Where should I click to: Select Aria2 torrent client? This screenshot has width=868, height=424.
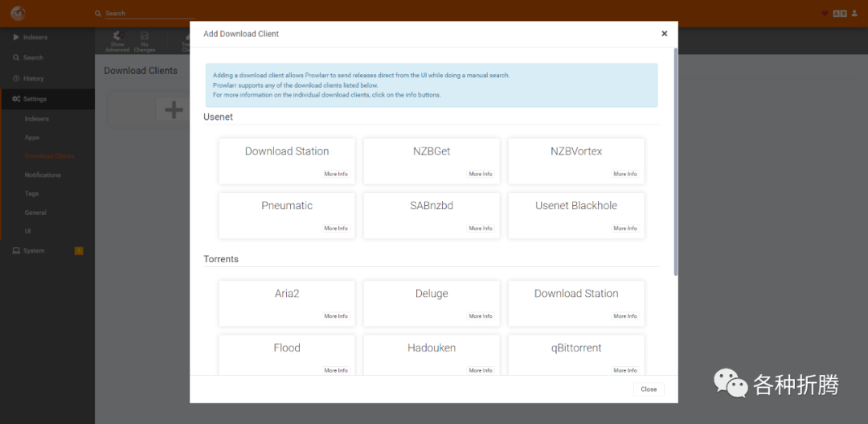click(x=287, y=303)
